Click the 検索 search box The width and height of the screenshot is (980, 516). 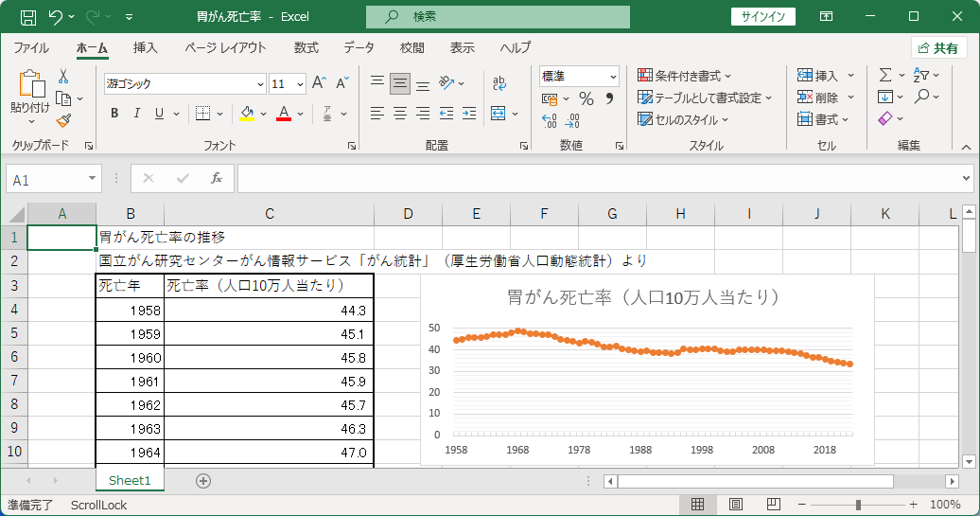point(498,17)
